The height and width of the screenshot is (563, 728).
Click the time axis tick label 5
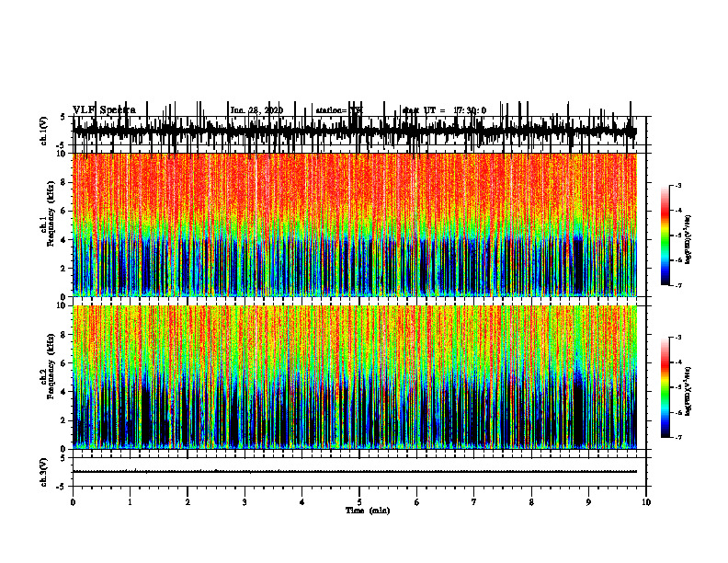[x=359, y=502]
